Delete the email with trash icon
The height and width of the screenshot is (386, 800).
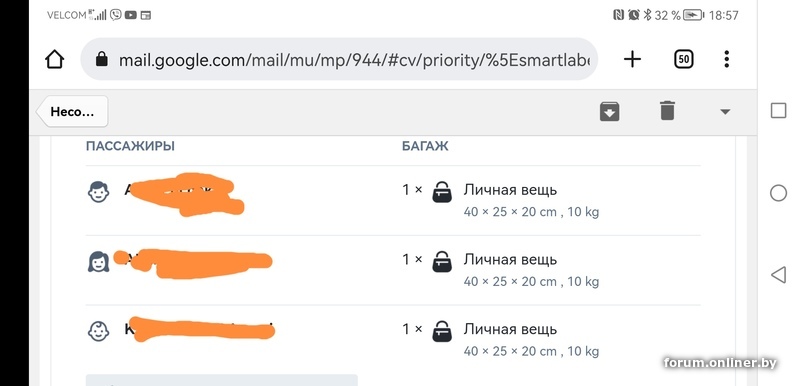[667, 111]
